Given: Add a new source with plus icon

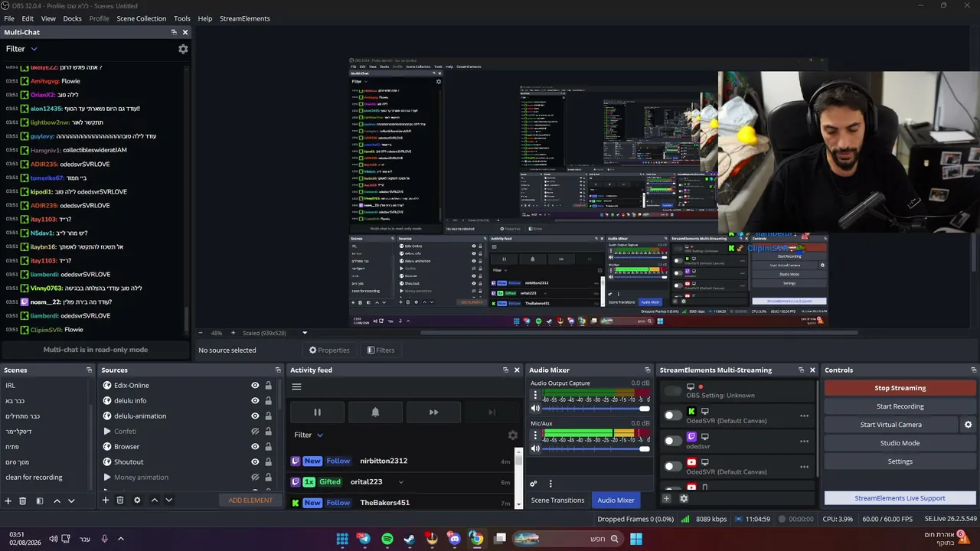Looking at the screenshot, I should [x=106, y=500].
